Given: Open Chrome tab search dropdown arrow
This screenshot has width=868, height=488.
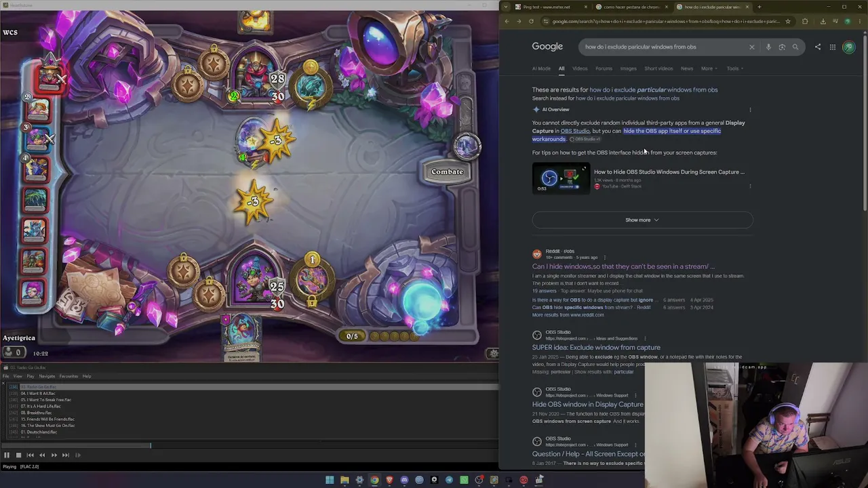Looking at the screenshot, I should point(505,7).
